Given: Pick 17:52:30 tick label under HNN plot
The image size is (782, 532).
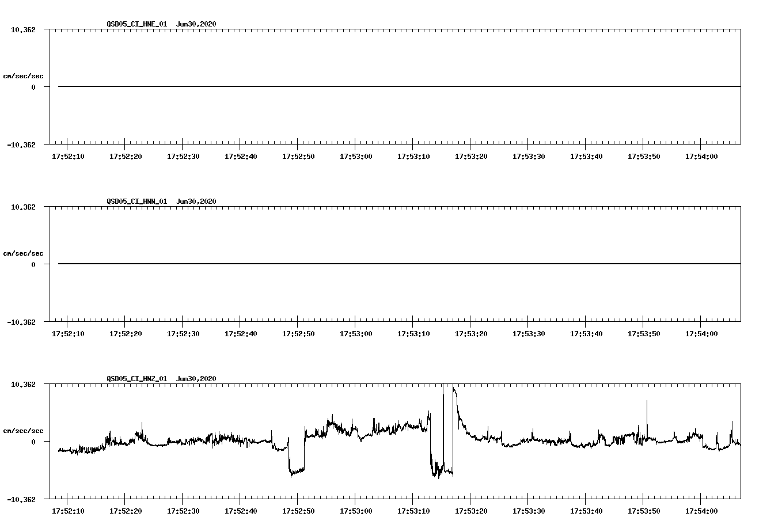Looking at the screenshot, I should [183, 334].
